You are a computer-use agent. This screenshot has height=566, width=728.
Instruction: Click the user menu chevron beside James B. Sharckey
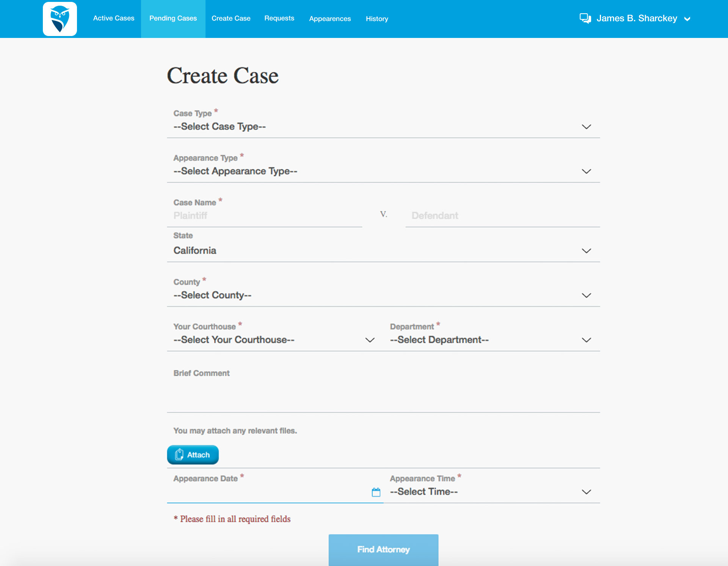coord(687,19)
